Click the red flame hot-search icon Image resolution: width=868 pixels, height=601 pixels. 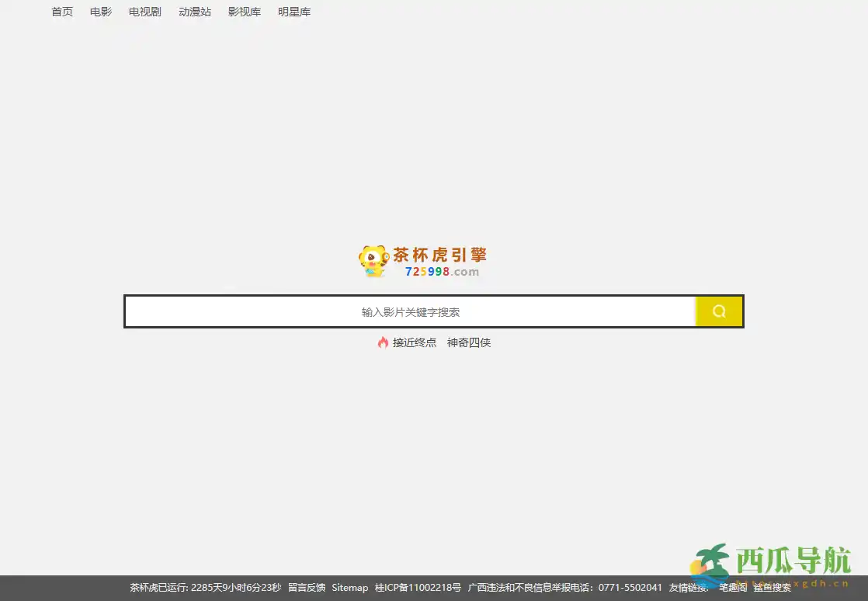[x=383, y=342]
